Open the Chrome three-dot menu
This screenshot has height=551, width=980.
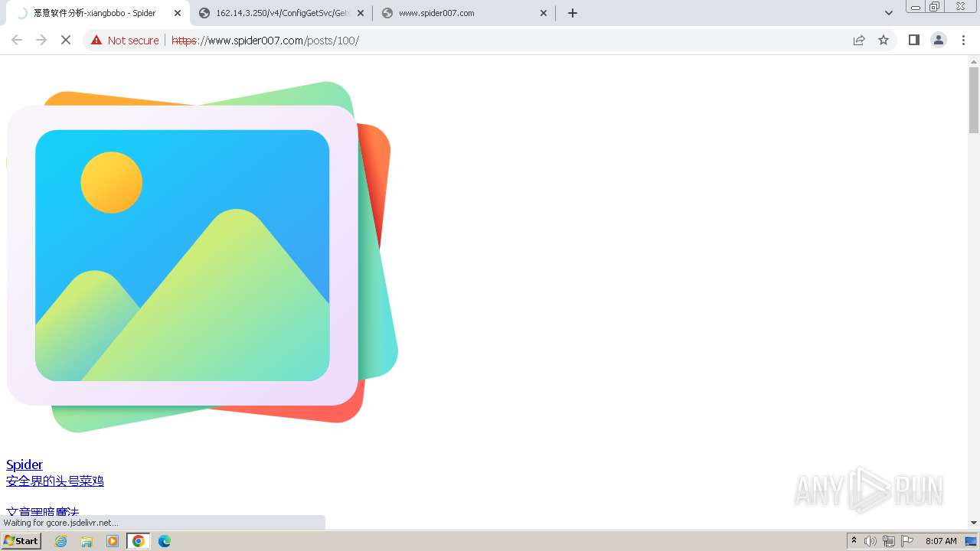coord(964,40)
